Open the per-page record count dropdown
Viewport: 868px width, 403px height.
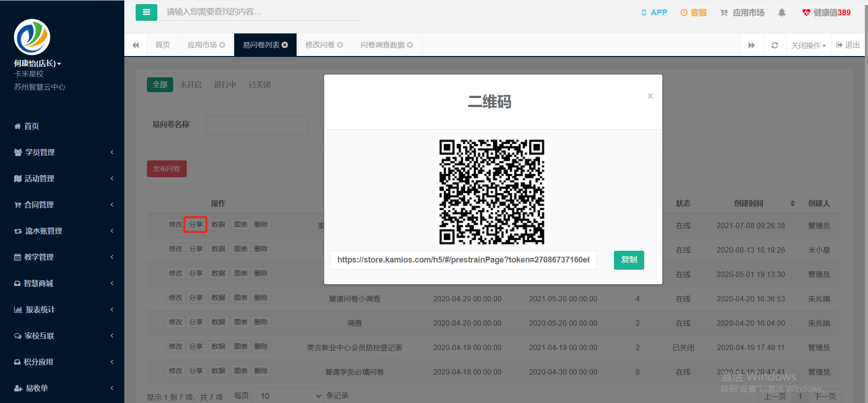pos(288,396)
